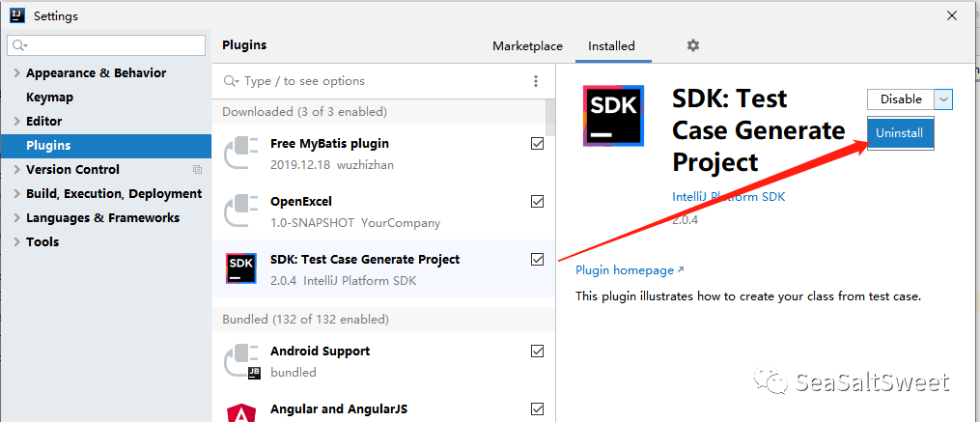The height and width of the screenshot is (422, 980).
Task: Close the Settings dialog
Action: click(951, 15)
